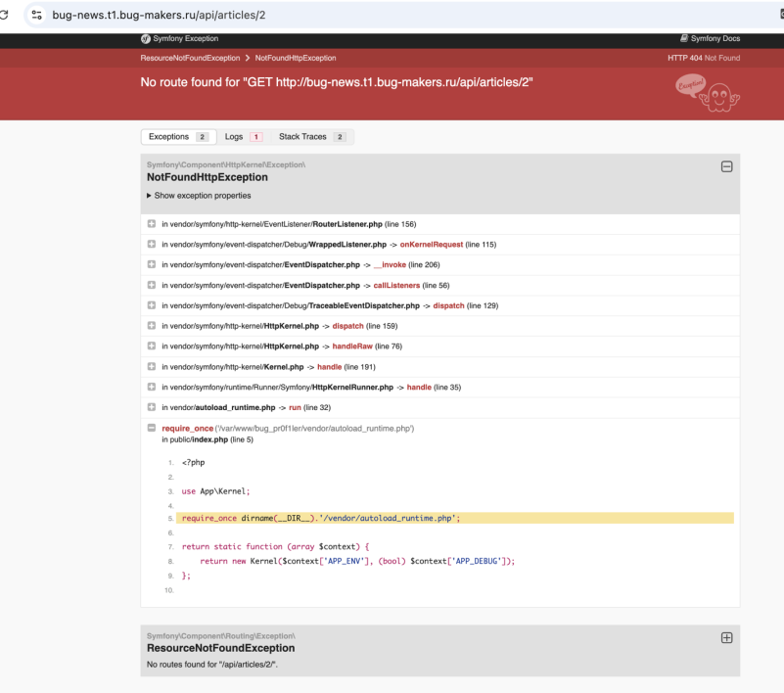The width and height of the screenshot is (784, 693).
Task: Click the 'No route found for' error title
Action: pyautogui.click(x=337, y=82)
